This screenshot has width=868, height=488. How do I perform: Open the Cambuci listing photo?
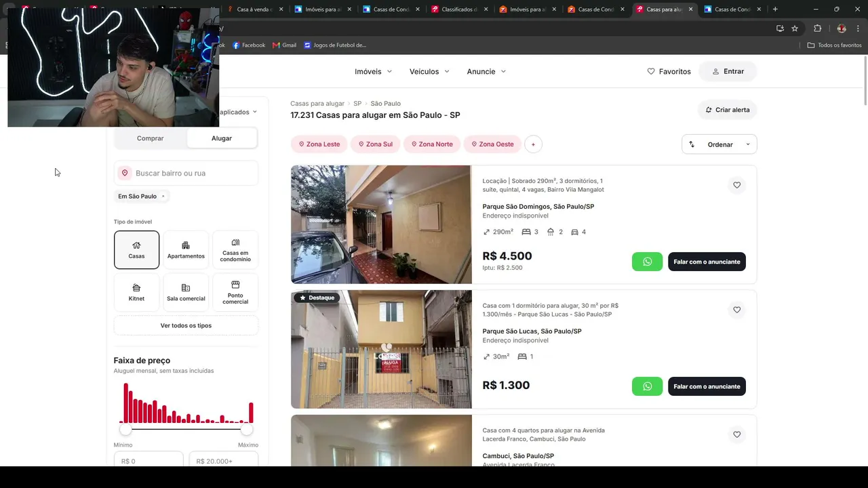[x=381, y=441]
